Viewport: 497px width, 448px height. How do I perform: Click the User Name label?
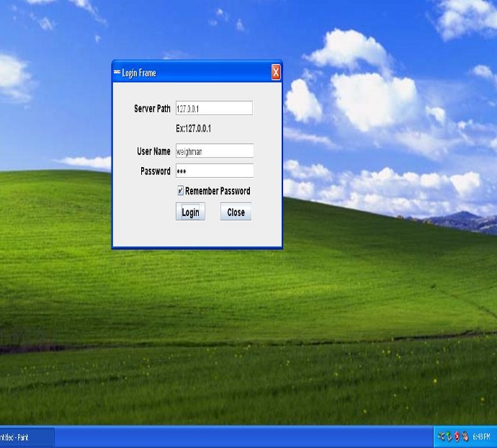coord(153,151)
